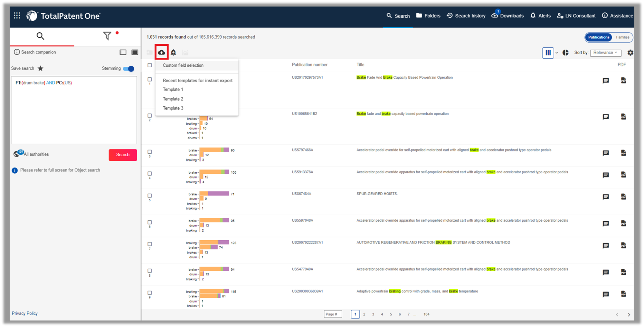Toggle the Stemming switch

click(x=129, y=69)
